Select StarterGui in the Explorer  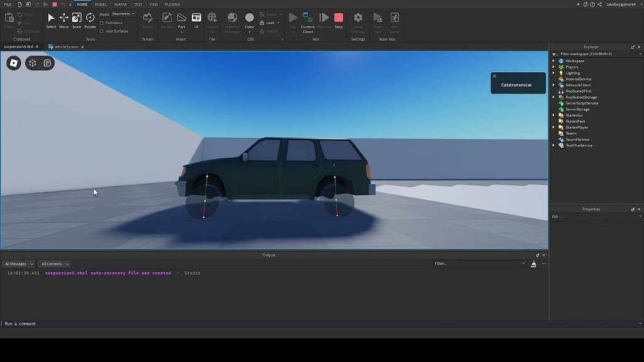pyautogui.click(x=573, y=115)
